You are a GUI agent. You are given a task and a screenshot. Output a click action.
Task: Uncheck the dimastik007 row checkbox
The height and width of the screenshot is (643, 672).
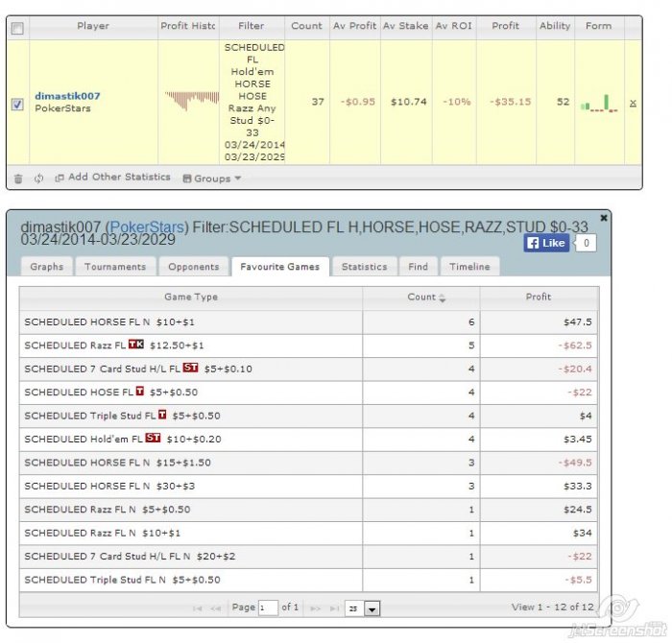coord(17,104)
